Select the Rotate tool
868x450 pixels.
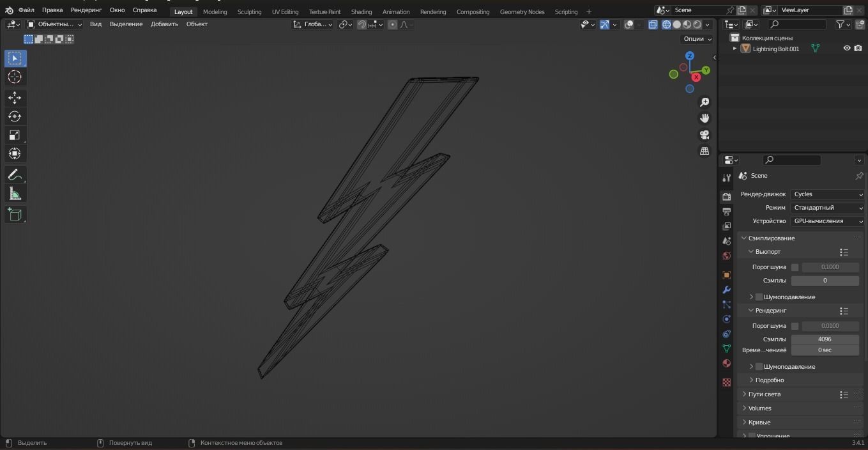pos(15,116)
